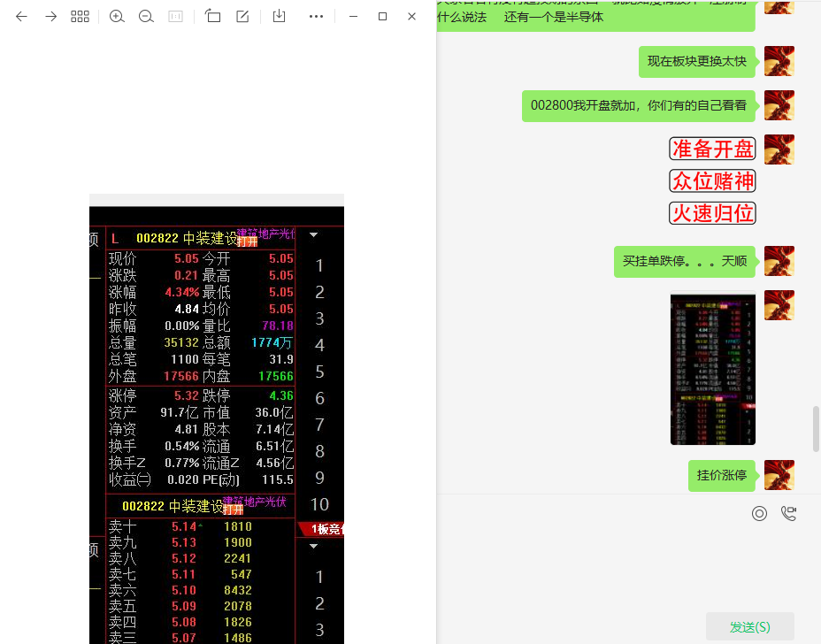This screenshot has height=644, width=821.
Task: Open more options menu in viewer
Action: [316, 17]
